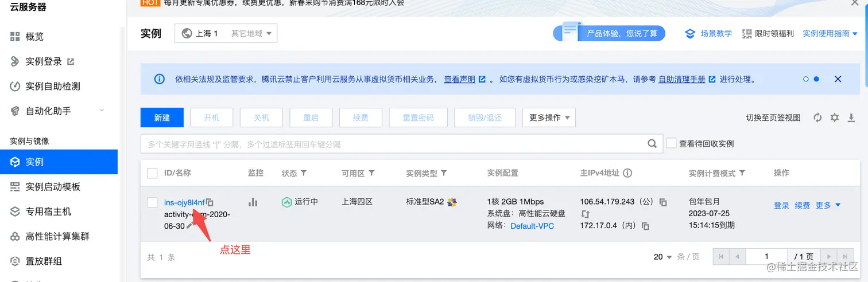Open the 实例计费模式 column filter icon

pyautogui.click(x=742, y=173)
